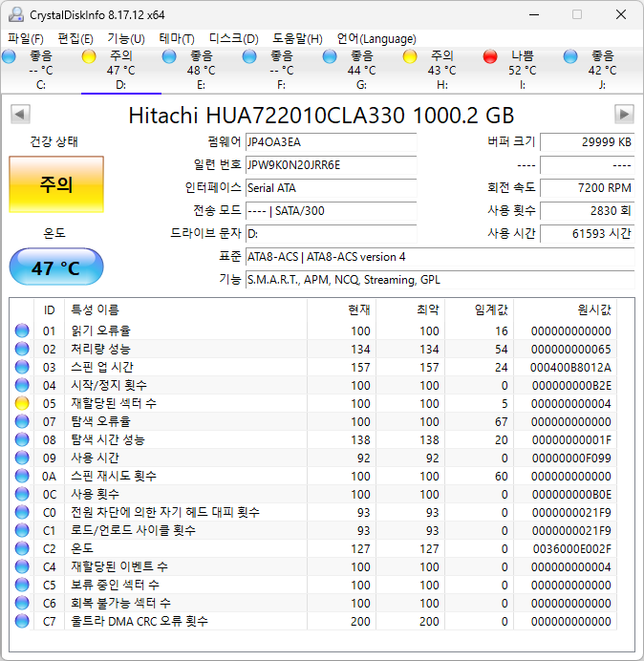
Task: Select drive E: 48 °C tab
Action: point(202,70)
